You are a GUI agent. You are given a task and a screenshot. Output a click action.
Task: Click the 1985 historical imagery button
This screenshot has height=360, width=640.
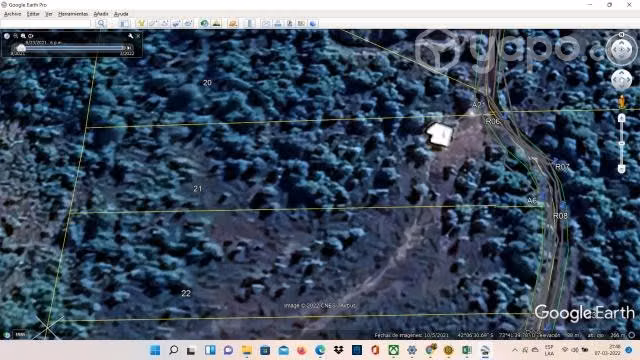[x=20, y=334]
